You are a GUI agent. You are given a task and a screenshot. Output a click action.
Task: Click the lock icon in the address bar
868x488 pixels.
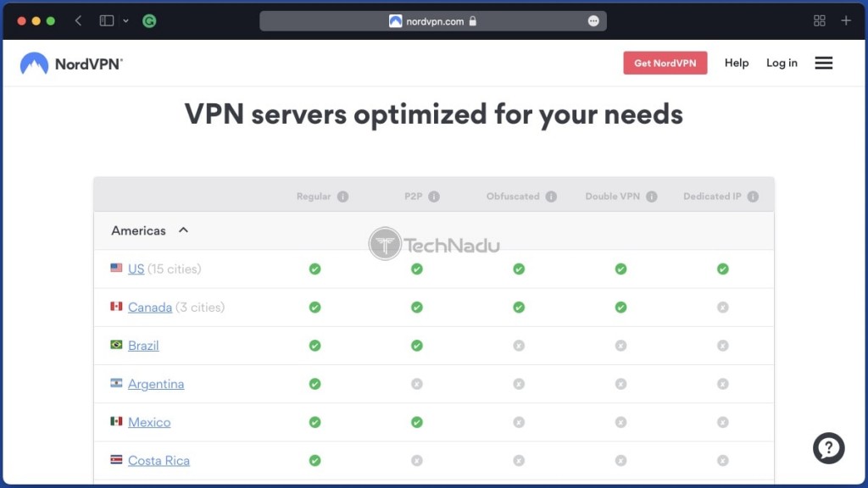pyautogui.click(x=473, y=21)
